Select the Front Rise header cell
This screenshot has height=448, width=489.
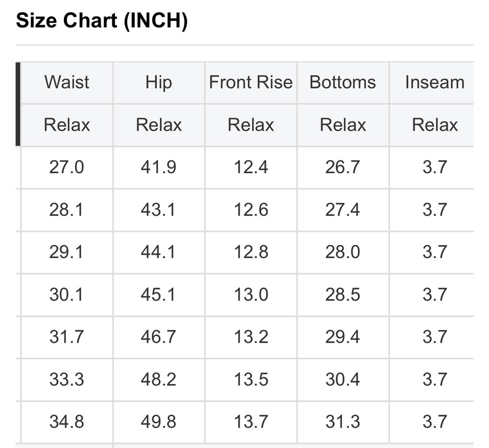point(251,83)
